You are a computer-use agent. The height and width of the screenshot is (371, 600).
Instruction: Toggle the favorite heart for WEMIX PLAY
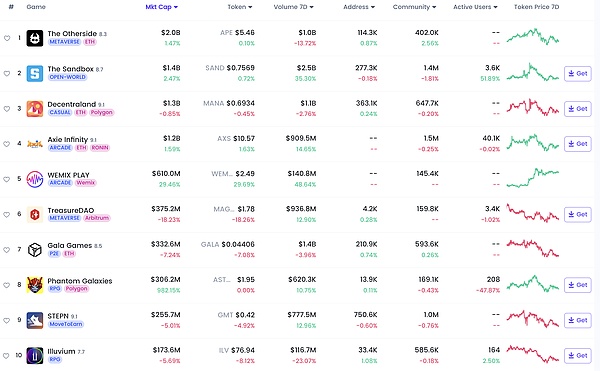click(x=7, y=179)
